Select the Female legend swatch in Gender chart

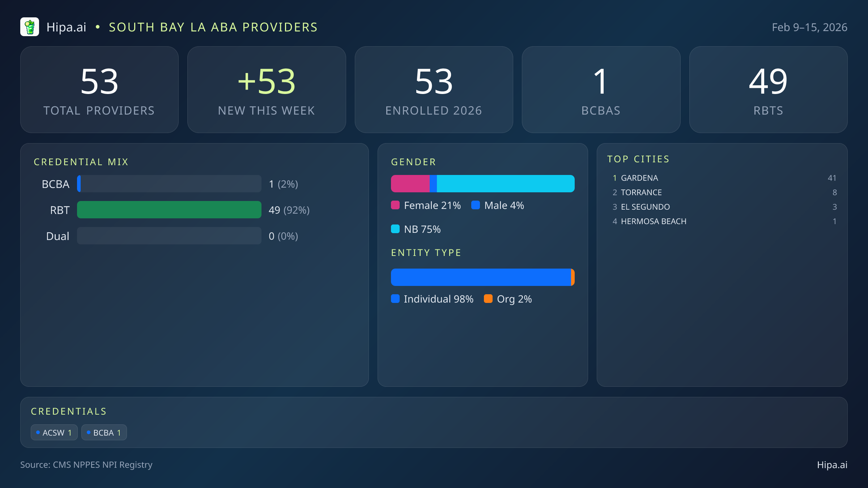coord(396,205)
